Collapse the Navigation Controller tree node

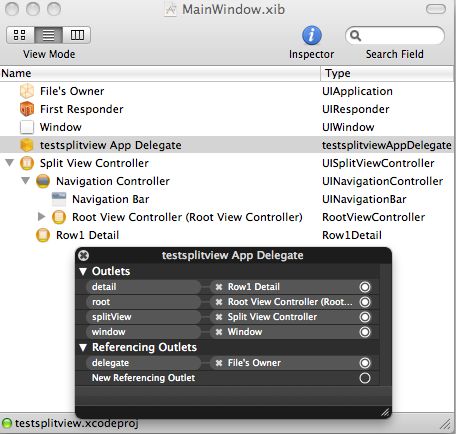[x=25, y=181]
